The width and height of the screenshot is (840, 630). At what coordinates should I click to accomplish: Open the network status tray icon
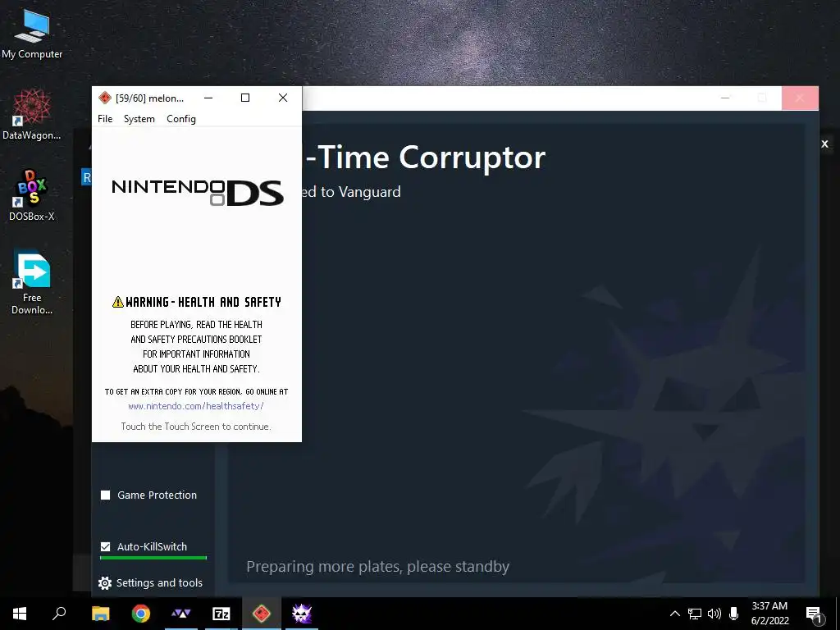point(695,614)
